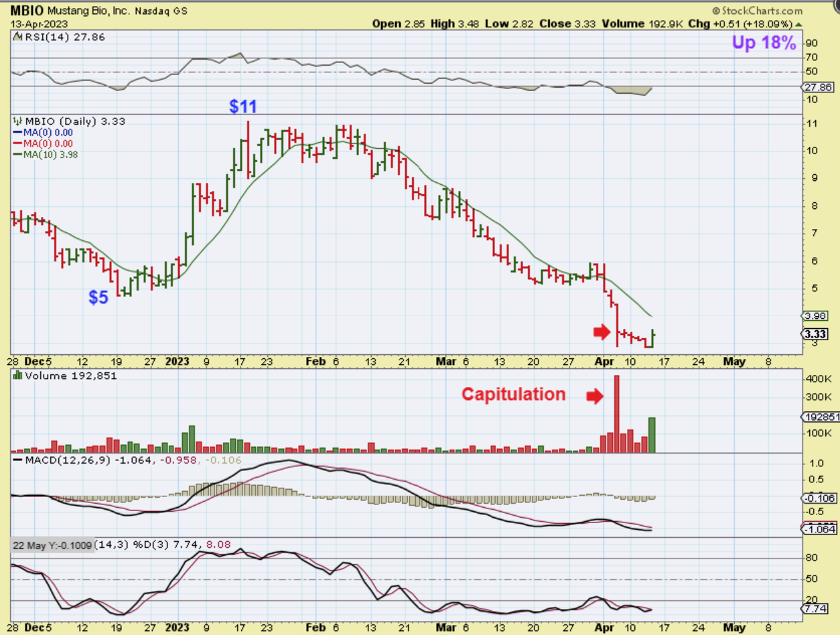The image size is (840, 635).
Task: Click the Open 2.85 value
Action: (400, 23)
